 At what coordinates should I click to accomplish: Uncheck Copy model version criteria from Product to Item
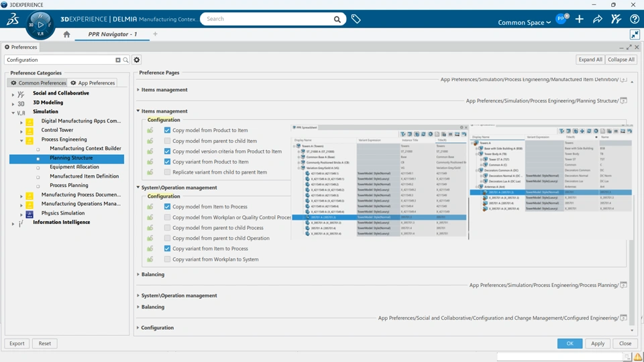coord(167,151)
